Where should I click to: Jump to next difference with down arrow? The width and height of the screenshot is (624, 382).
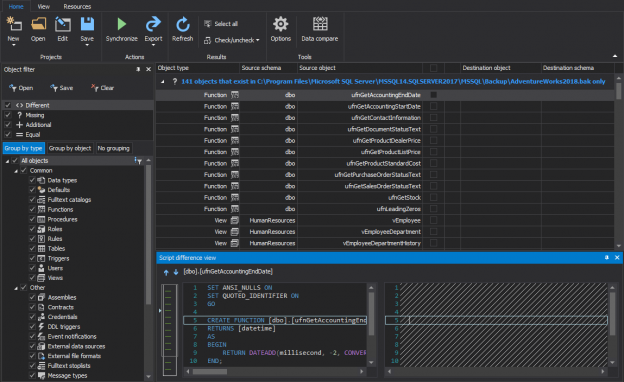point(176,273)
